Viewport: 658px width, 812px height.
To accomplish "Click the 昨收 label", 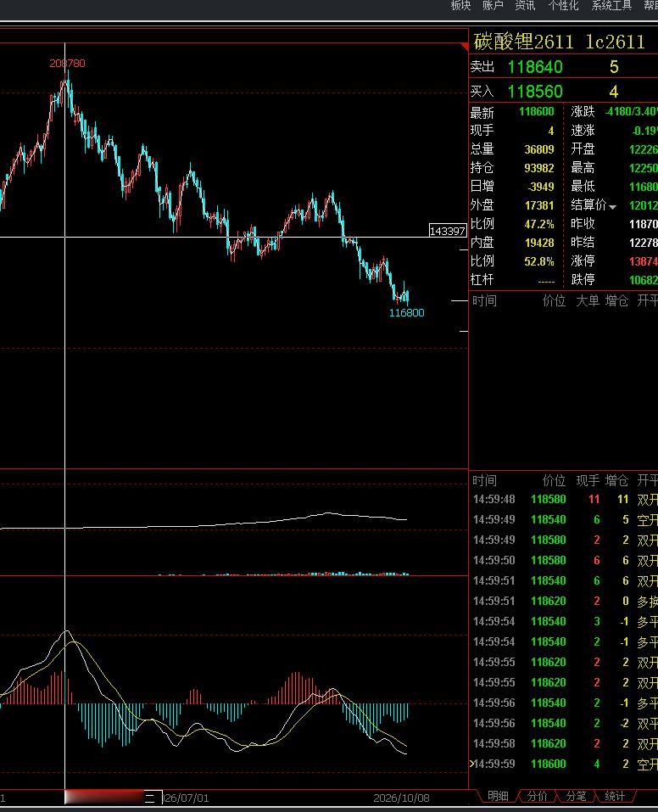I will click(x=583, y=224).
